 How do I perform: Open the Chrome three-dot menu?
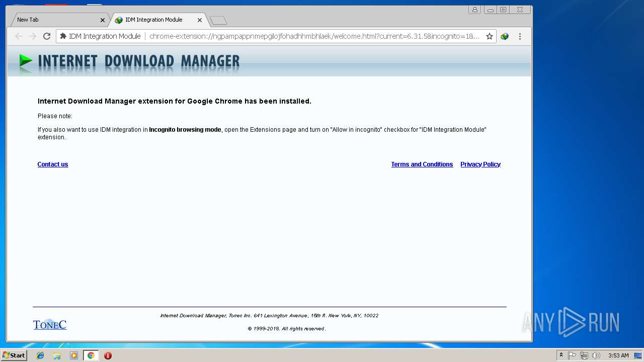pos(520,36)
